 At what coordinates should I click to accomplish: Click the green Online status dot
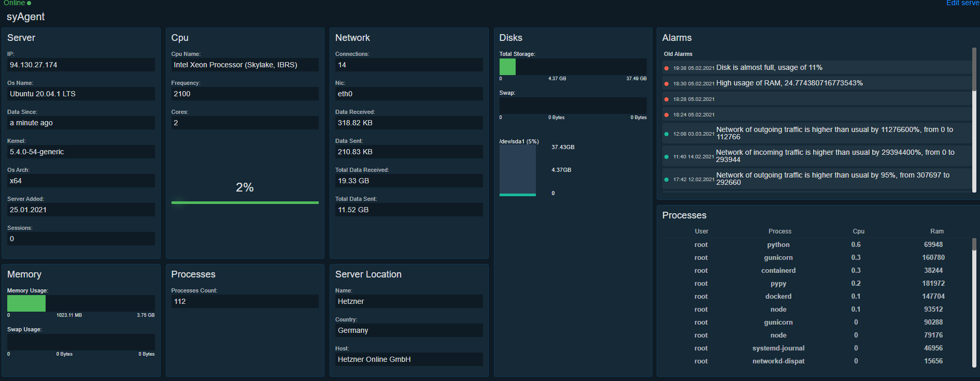coord(29,3)
